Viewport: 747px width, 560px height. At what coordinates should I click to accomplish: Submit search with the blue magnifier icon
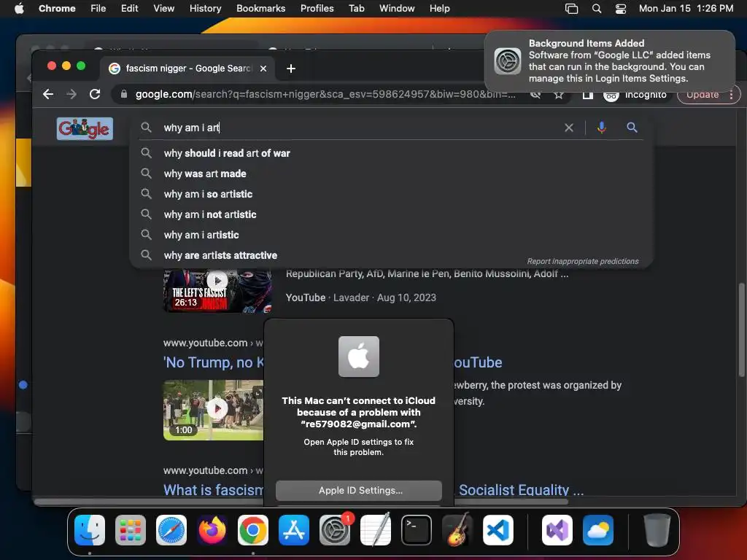632,127
